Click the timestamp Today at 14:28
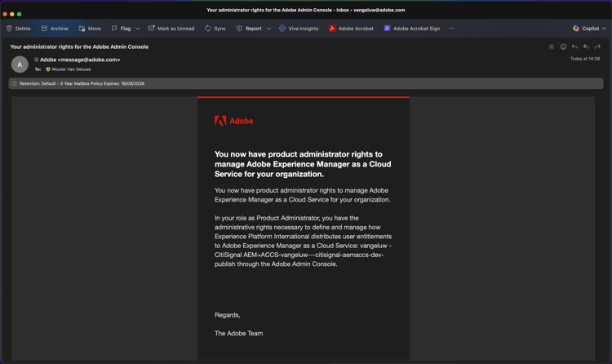This screenshot has width=612, height=364. tap(585, 59)
